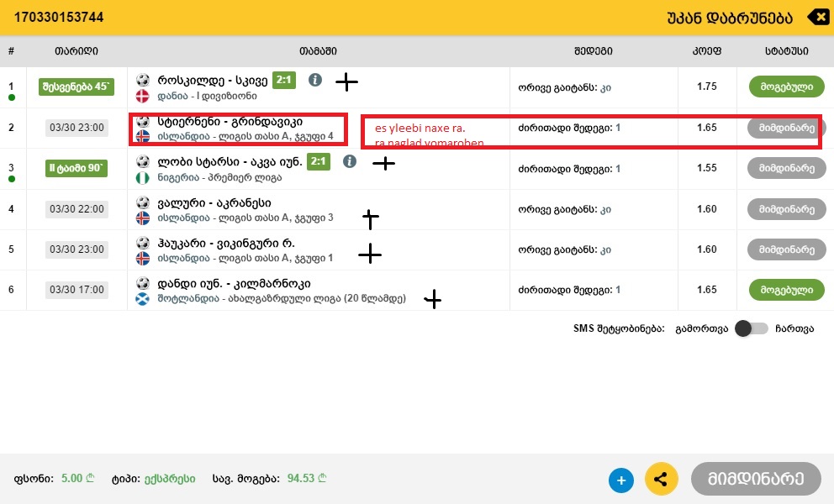The width and height of the screenshot is (834, 504).
Task: Click the სტატუსი column header
Action: [787, 51]
